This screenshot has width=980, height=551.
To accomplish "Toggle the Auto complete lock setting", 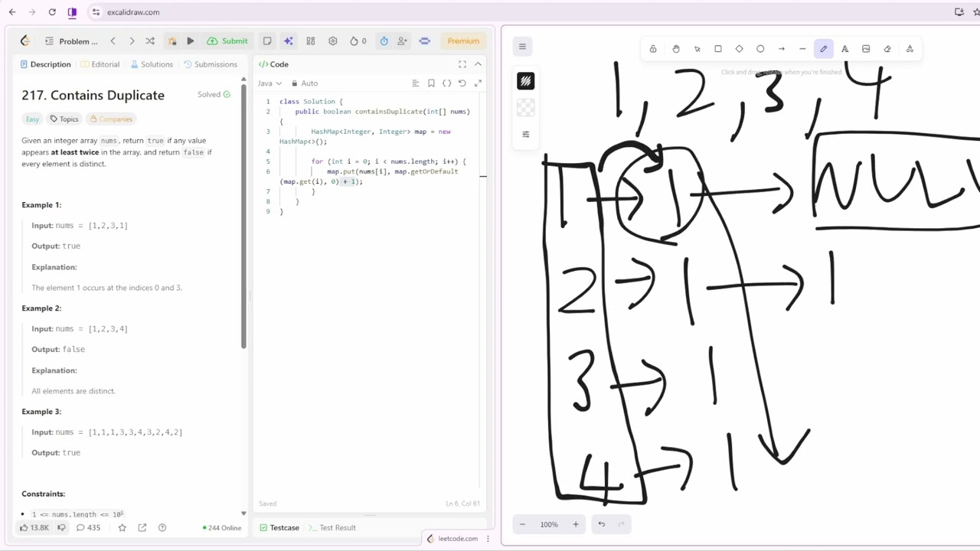I will click(305, 83).
